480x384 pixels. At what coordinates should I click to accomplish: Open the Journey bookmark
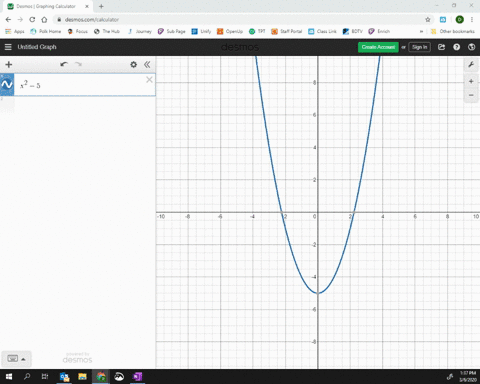tap(139, 31)
